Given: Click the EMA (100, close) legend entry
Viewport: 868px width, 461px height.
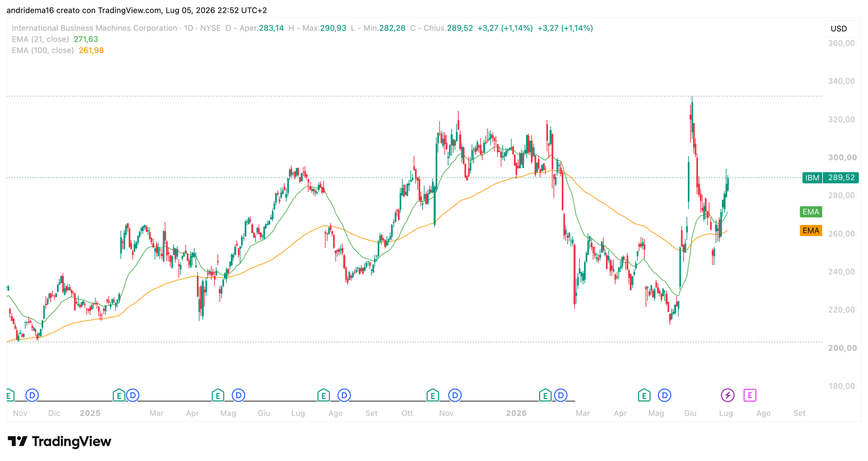Looking at the screenshot, I should point(43,50).
